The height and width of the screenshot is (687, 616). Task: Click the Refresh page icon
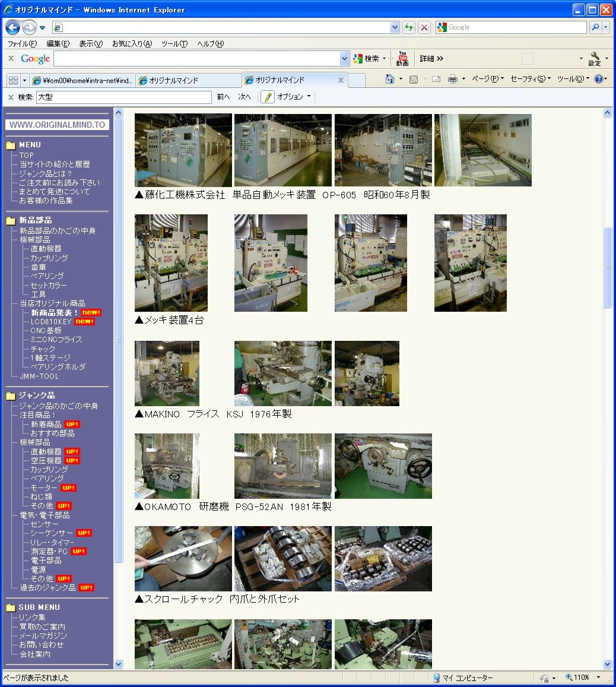(x=409, y=27)
